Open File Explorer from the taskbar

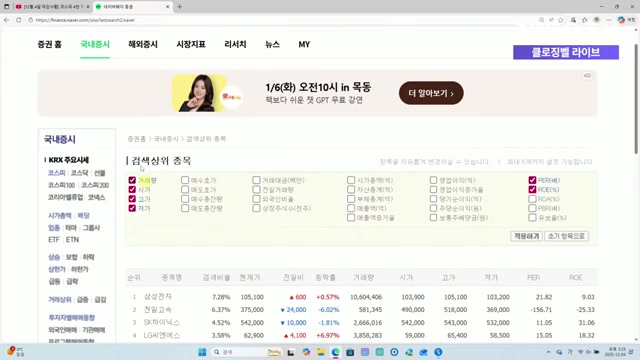click(321, 352)
